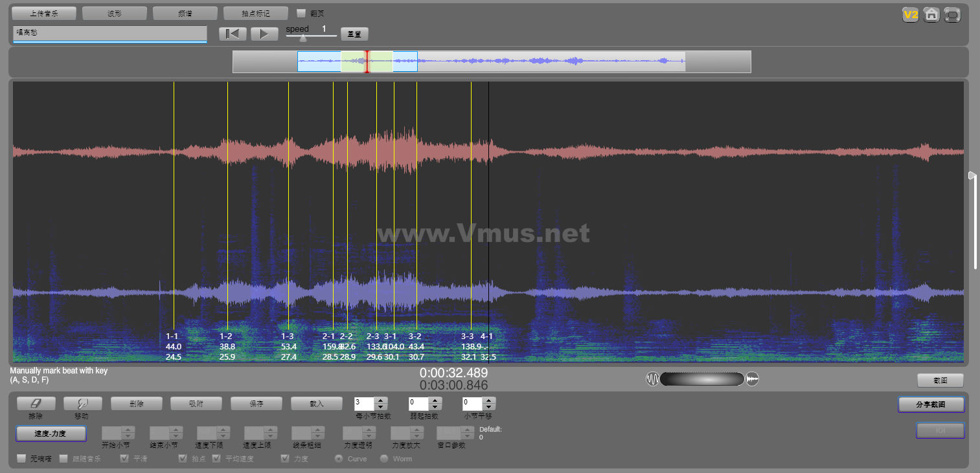Screen dimensions: 980x473
Task: Click the rewind-to-start button
Action: click(233, 34)
